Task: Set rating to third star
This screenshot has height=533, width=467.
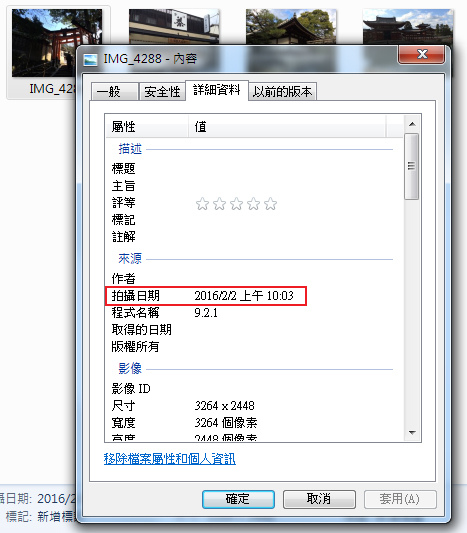Action: pos(236,204)
